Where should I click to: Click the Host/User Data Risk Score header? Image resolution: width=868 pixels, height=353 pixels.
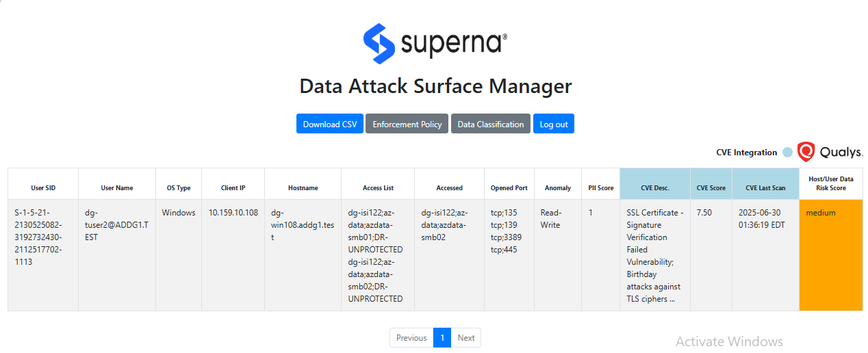[x=831, y=184]
